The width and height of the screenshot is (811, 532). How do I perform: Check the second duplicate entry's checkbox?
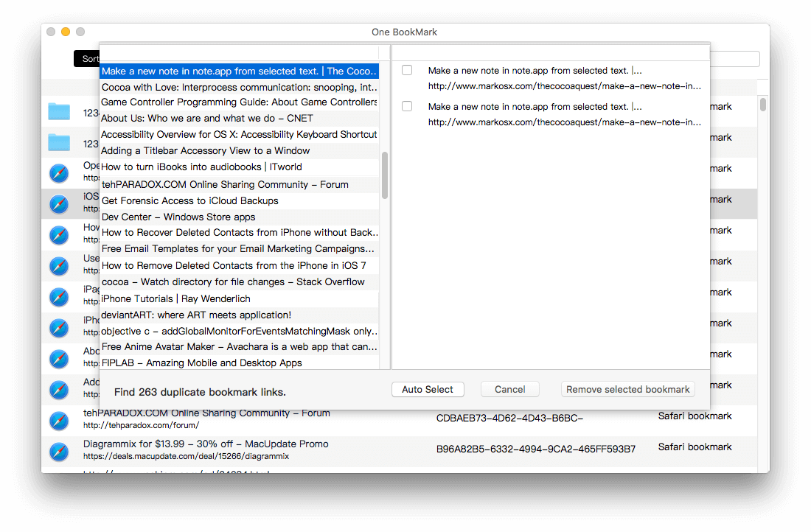406,105
